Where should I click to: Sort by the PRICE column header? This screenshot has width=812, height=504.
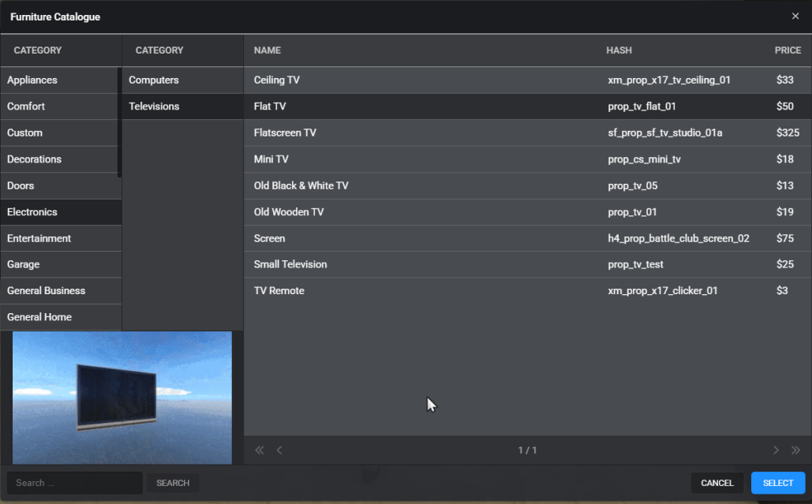[x=788, y=50]
